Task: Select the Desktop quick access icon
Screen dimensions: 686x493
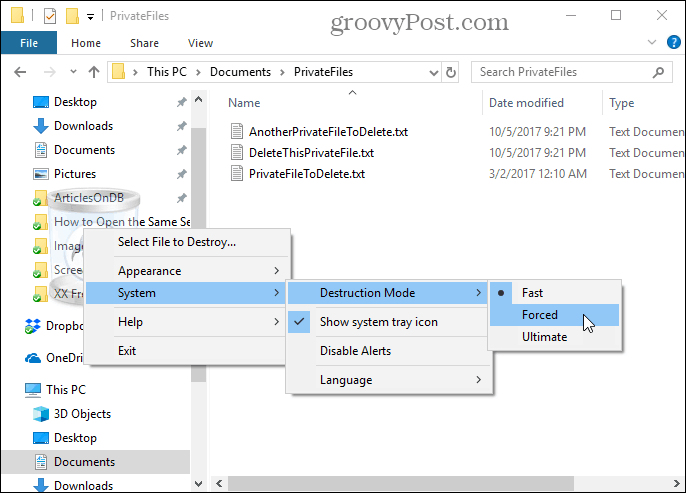Action: [x=41, y=102]
